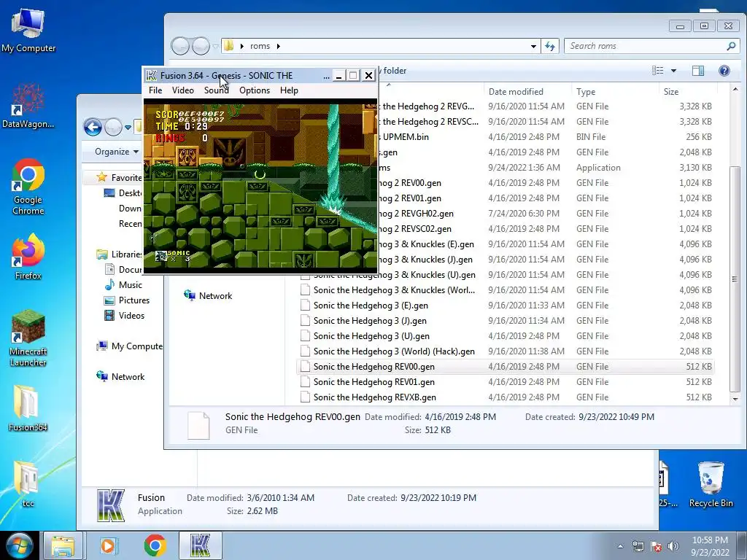Select the Fusion364 folder on the desktop
This screenshot has width=747, height=560.
point(28,408)
